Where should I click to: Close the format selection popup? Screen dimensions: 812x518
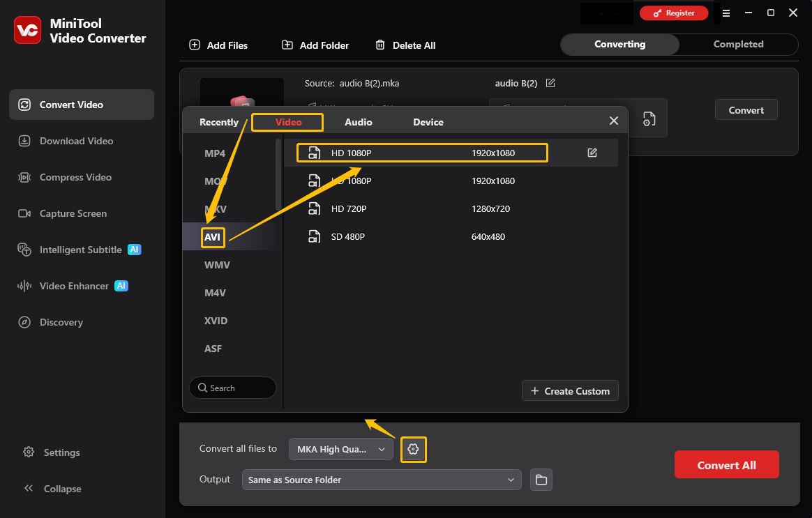click(x=614, y=121)
